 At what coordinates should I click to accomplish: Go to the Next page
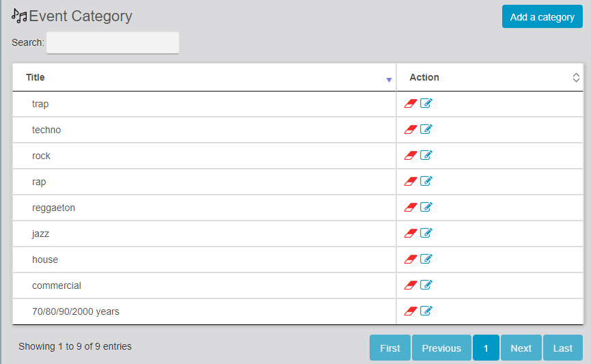pyautogui.click(x=521, y=348)
